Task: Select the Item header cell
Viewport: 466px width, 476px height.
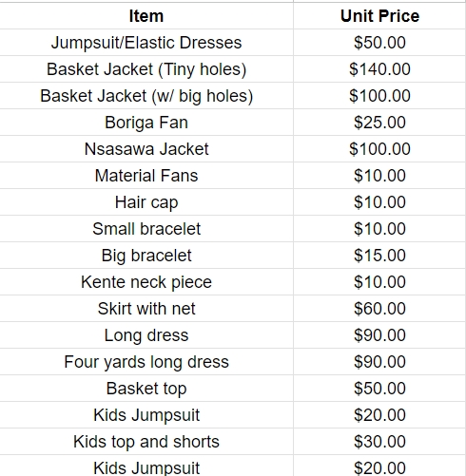Action: (146, 16)
